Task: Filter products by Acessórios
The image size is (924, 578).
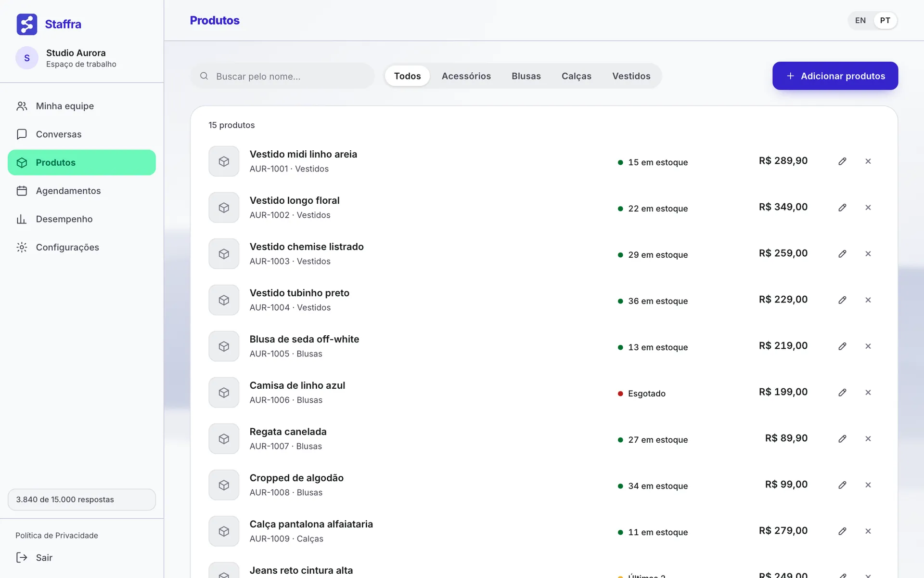Action: click(466, 76)
